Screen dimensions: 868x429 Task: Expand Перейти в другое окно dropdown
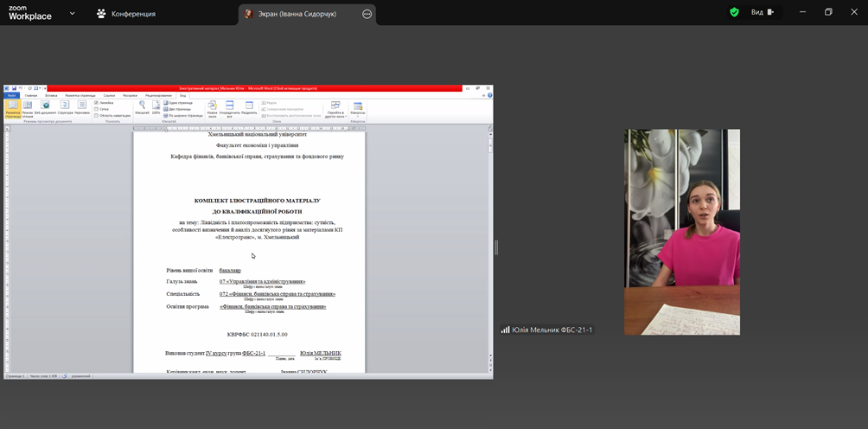click(335, 109)
